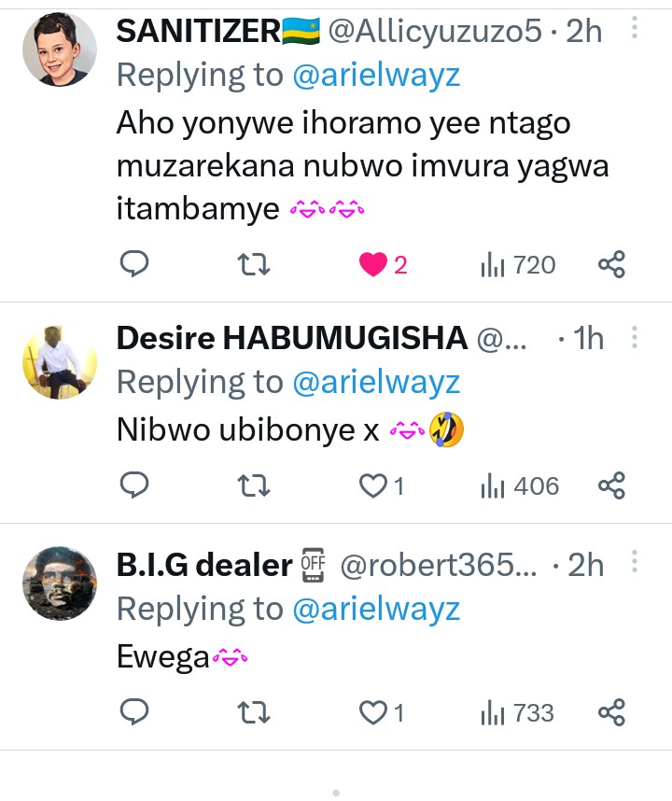Open more options for B.I.G dealer's tweet
This screenshot has height=801, width=672.
coord(635,563)
